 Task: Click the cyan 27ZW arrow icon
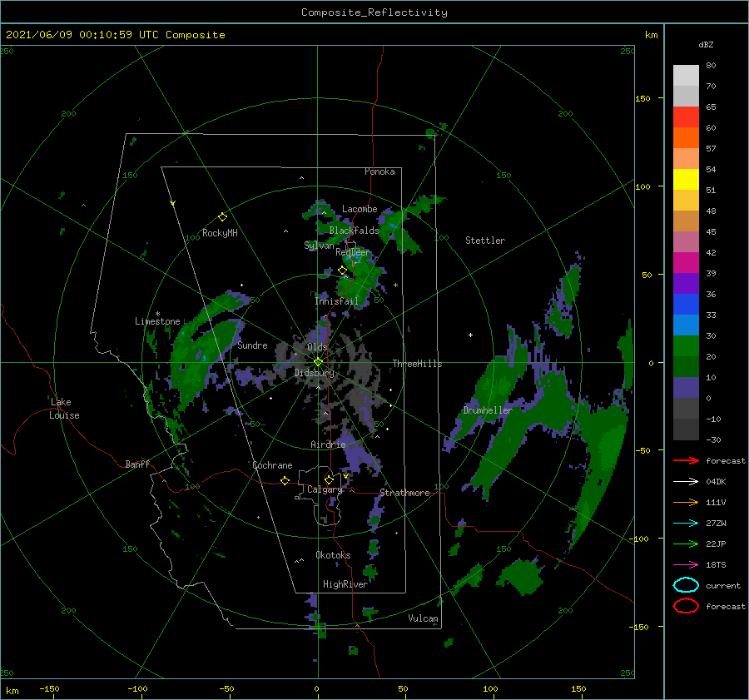(686, 524)
